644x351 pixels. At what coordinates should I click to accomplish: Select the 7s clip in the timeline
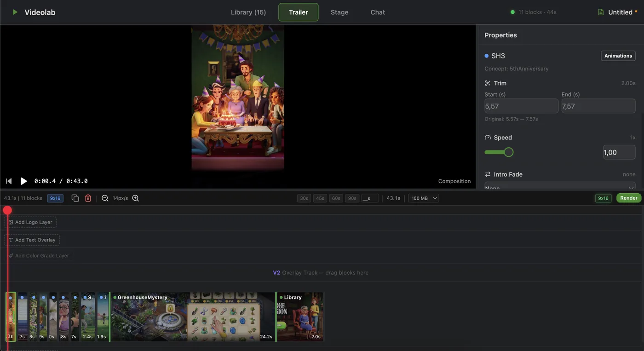(x=75, y=316)
